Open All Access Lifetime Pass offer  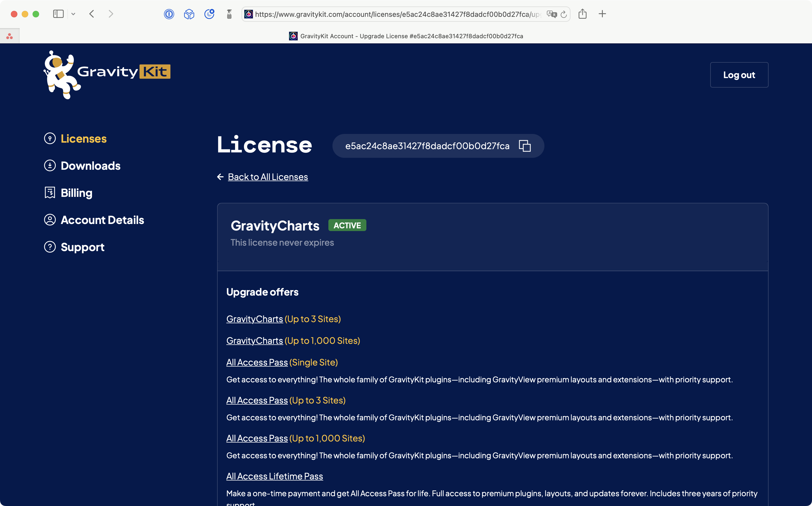point(274,476)
